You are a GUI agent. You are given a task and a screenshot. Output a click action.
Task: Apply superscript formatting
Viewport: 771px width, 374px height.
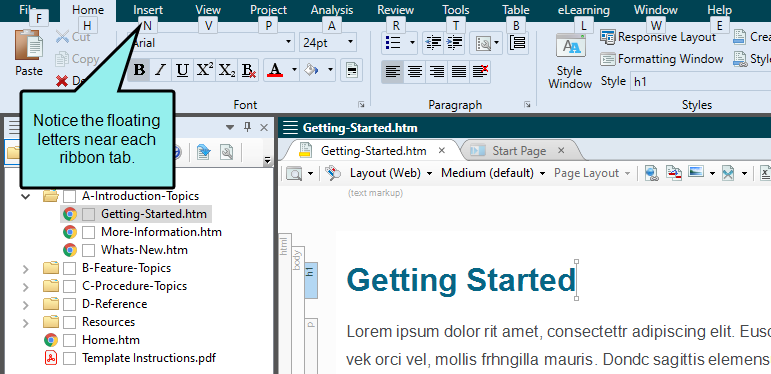(x=205, y=70)
